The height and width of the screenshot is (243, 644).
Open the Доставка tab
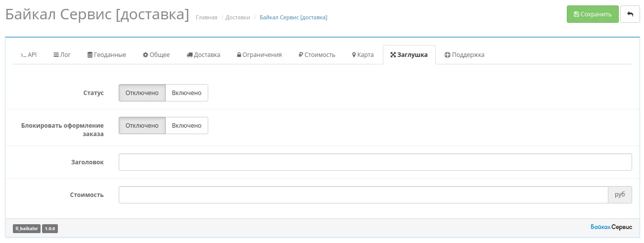click(203, 55)
